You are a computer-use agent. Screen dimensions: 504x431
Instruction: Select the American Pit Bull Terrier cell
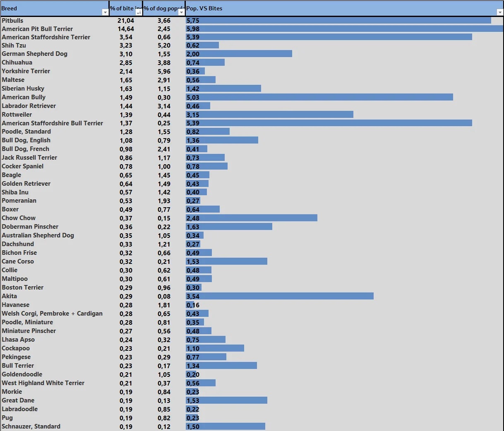tap(37, 29)
